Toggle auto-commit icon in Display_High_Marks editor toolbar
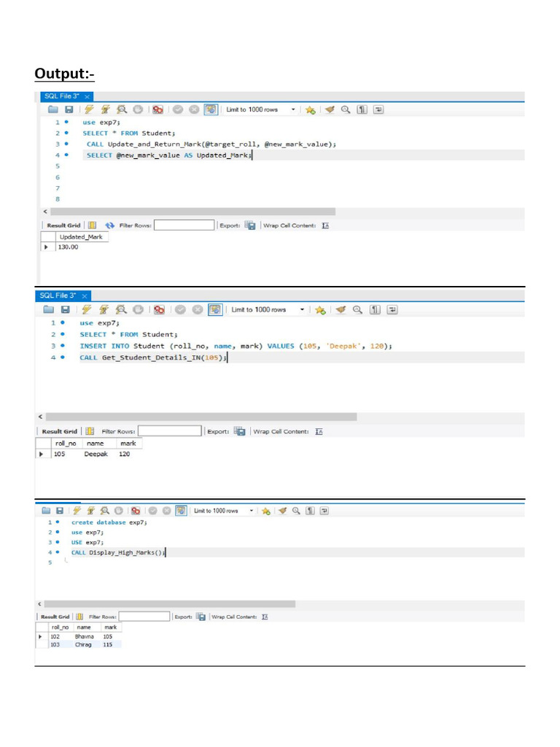This screenshot has width=560, height=747. point(181,511)
